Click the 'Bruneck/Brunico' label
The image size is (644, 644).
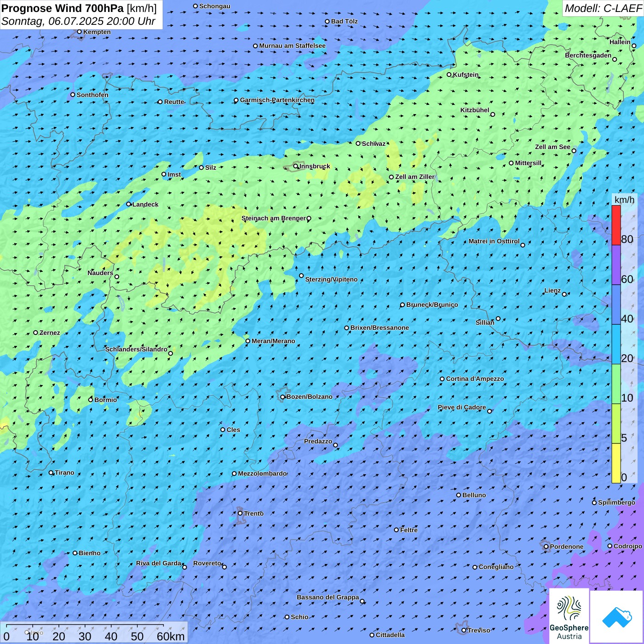click(432, 305)
